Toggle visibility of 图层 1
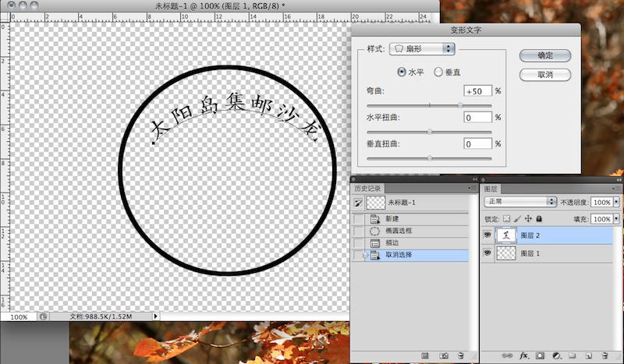This screenshot has height=364, width=624. click(488, 253)
